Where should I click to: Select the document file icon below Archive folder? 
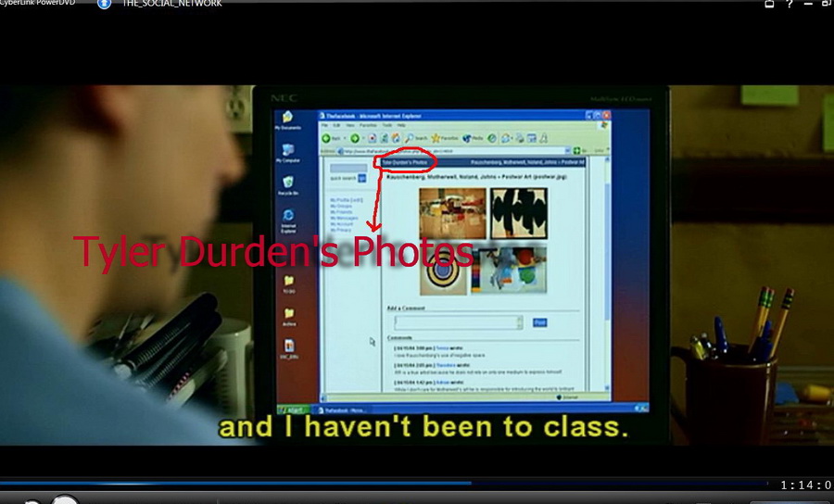point(289,349)
